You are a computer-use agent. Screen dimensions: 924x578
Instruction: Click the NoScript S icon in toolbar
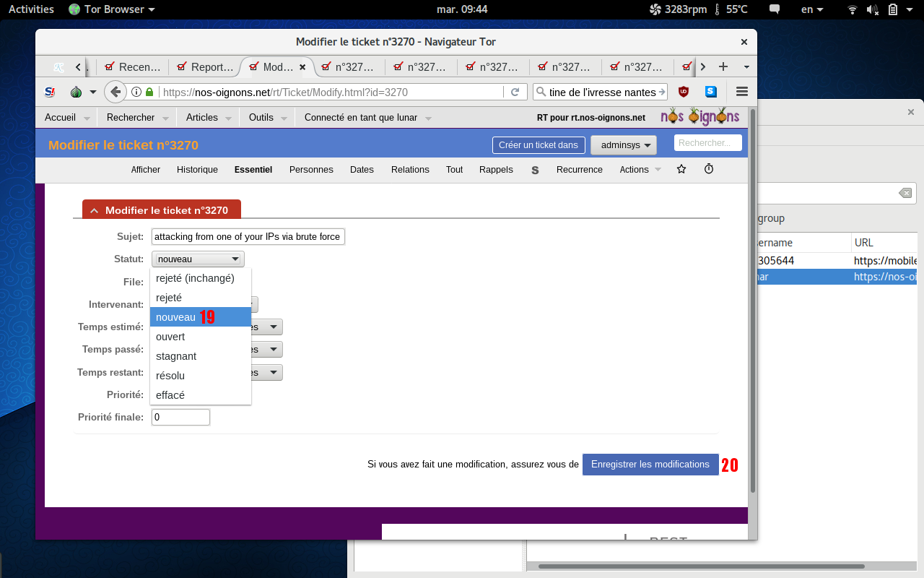tap(50, 92)
